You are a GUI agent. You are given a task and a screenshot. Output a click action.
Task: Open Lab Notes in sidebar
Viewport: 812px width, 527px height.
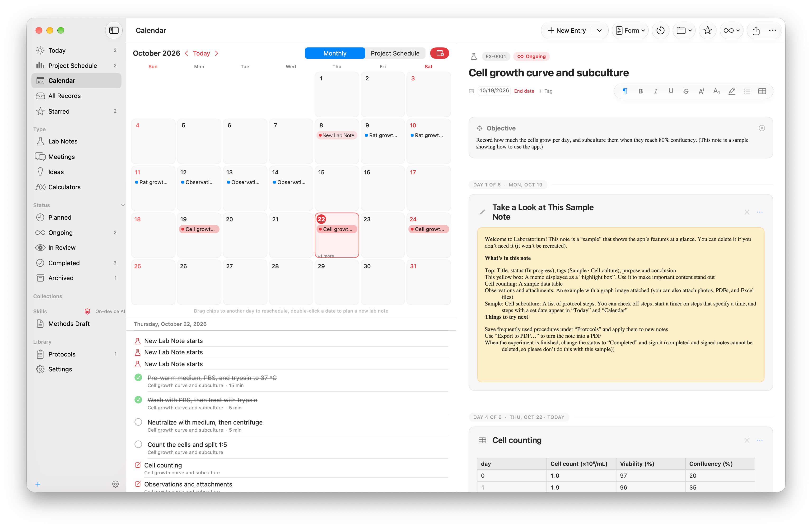(x=76, y=141)
